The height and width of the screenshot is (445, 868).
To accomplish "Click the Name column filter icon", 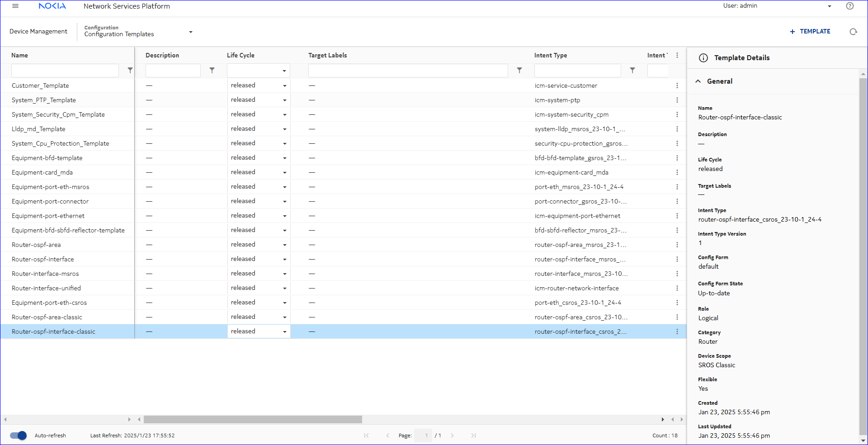I will 130,71.
